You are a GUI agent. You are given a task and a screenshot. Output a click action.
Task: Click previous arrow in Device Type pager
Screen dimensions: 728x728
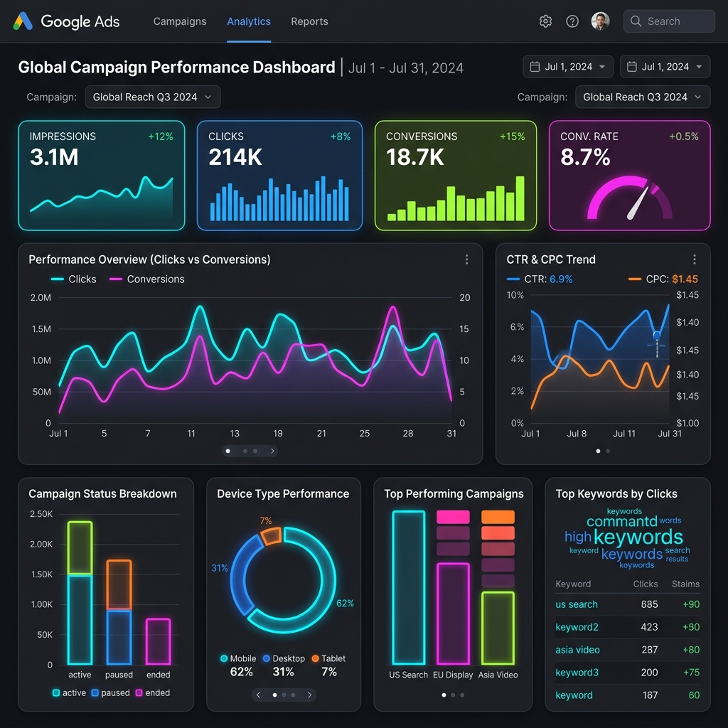[259, 695]
